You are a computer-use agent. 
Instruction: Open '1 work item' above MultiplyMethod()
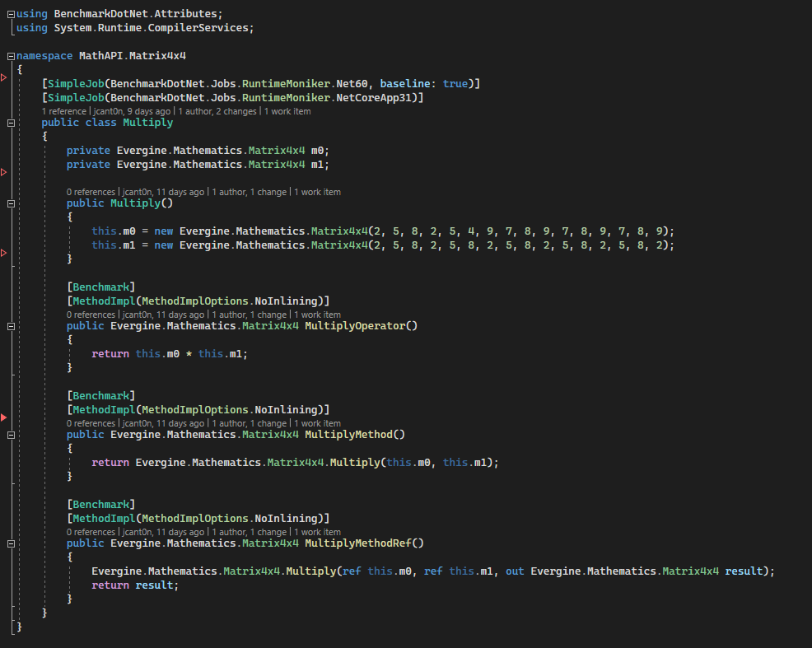[x=317, y=423]
